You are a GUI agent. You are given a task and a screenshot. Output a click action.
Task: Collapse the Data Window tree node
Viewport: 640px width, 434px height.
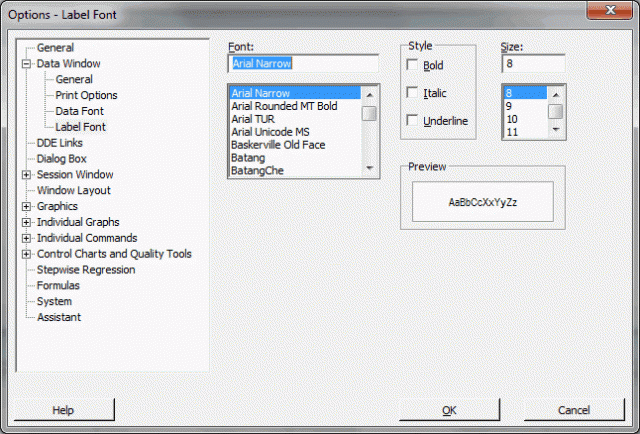[26, 63]
